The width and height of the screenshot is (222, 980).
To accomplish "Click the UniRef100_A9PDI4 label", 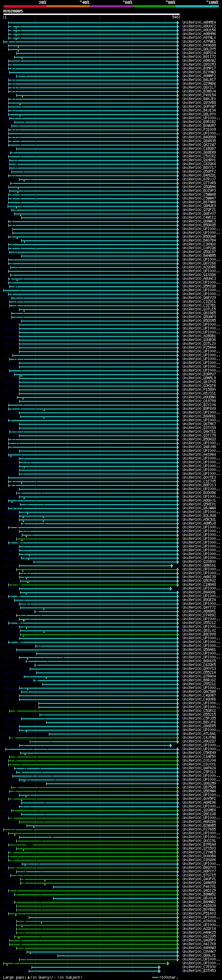I will 199,53.
